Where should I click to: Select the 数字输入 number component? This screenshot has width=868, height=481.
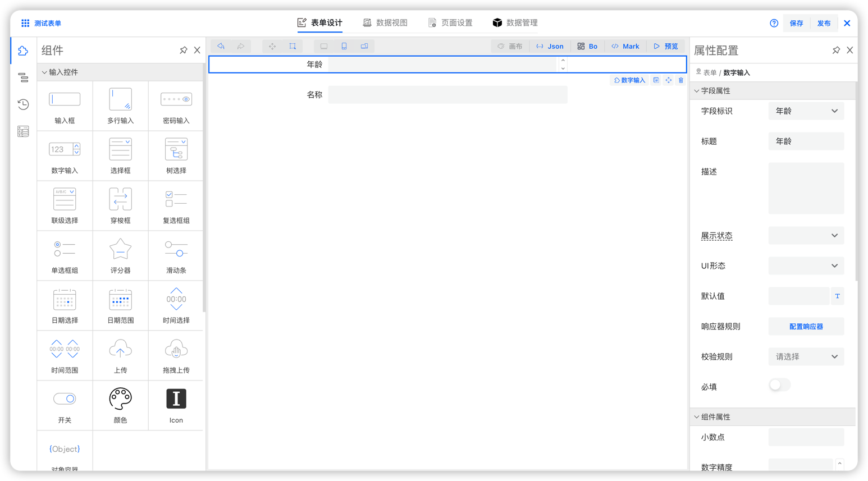[65, 156]
